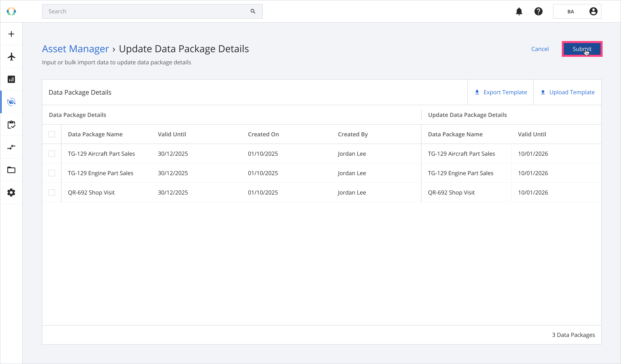Click into the Search field
Image resolution: width=621 pixels, height=364 pixels.
tap(148, 11)
